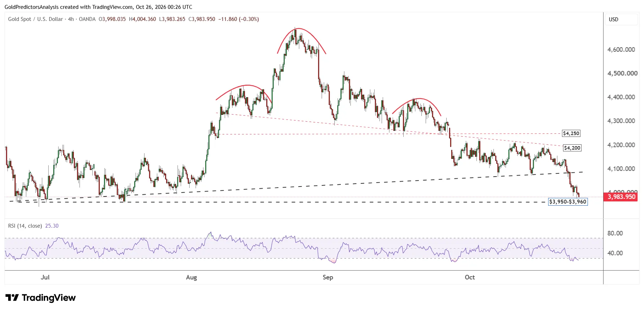
Task: Click the RSI 40.00 scale label
Action: (615, 253)
